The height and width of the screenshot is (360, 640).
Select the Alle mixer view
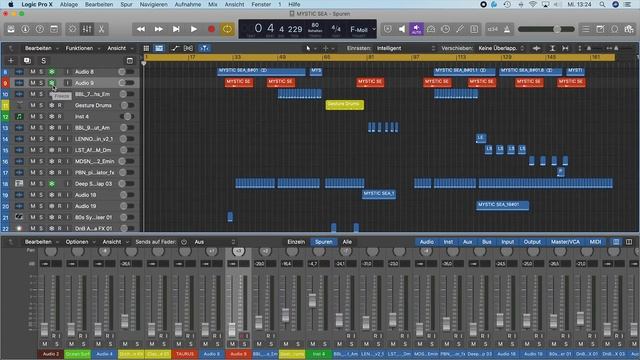click(347, 242)
